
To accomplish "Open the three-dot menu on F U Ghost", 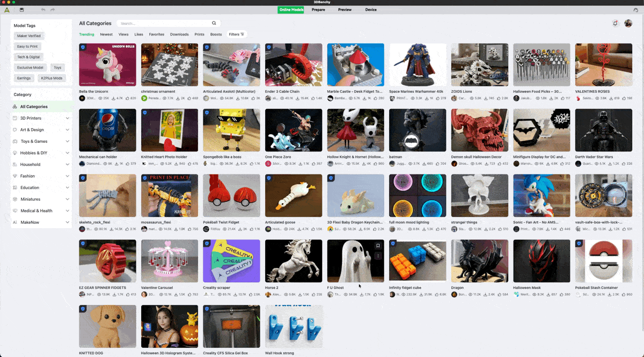I will pos(378,256).
